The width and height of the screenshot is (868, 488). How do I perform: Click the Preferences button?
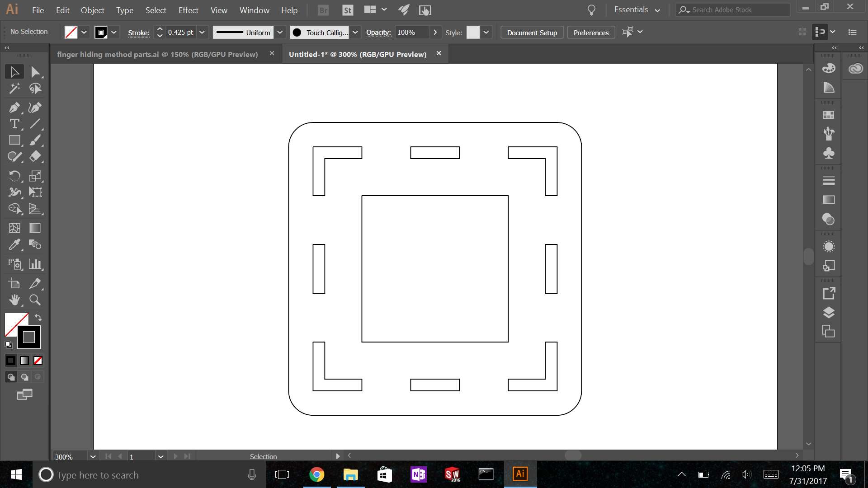coord(591,33)
